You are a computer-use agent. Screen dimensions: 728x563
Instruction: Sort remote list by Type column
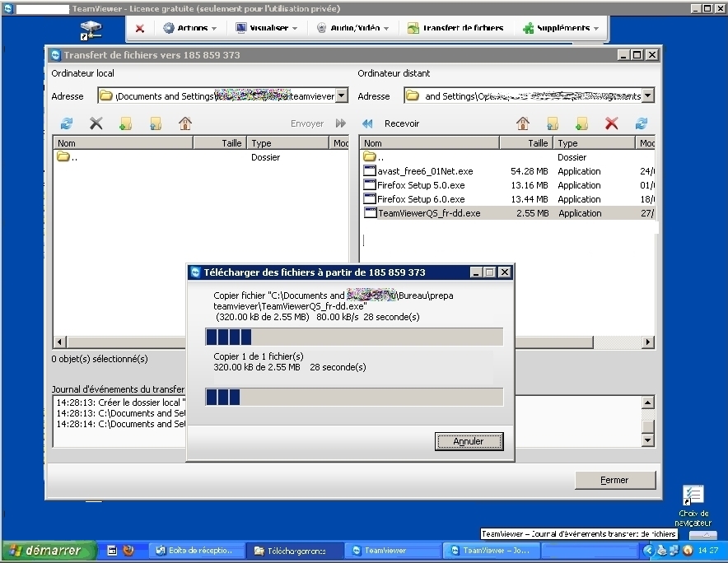tap(594, 143)
